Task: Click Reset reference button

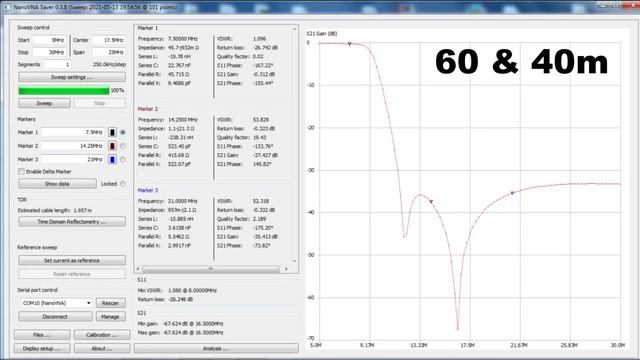Action: 72,274
